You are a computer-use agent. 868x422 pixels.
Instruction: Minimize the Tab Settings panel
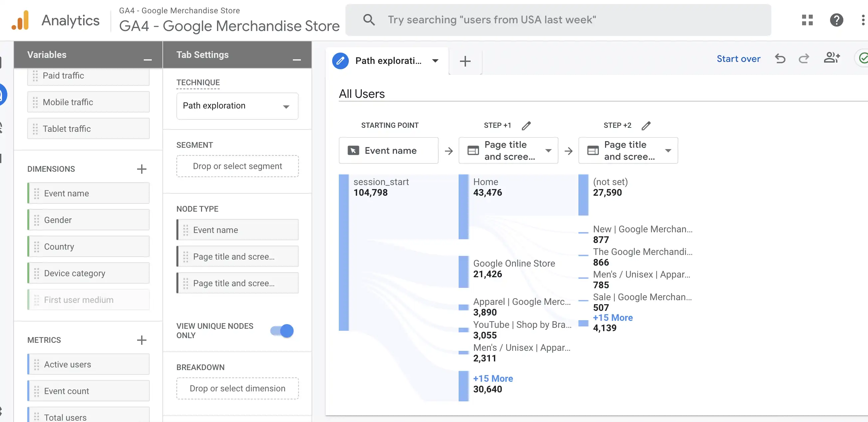(x=297, y=60)
